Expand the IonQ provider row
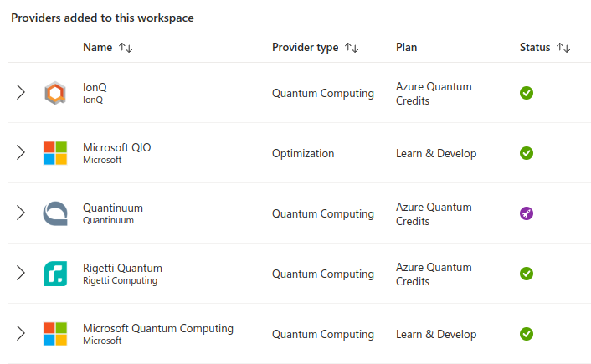This screenshot has width=591, height=364. click(21, 92)
